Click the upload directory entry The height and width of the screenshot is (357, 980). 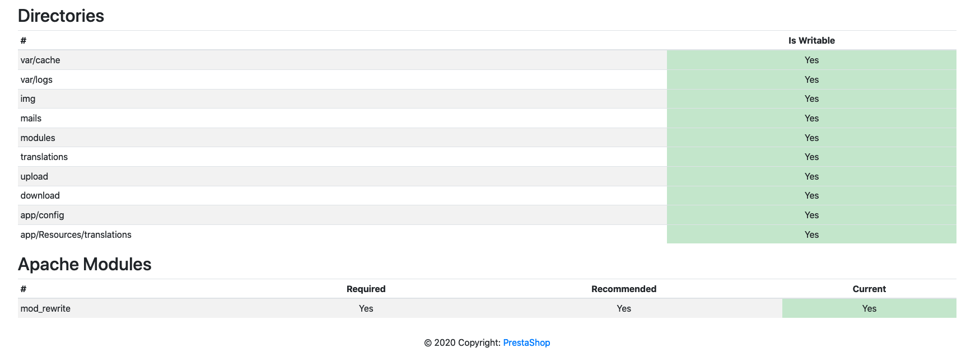34,176
